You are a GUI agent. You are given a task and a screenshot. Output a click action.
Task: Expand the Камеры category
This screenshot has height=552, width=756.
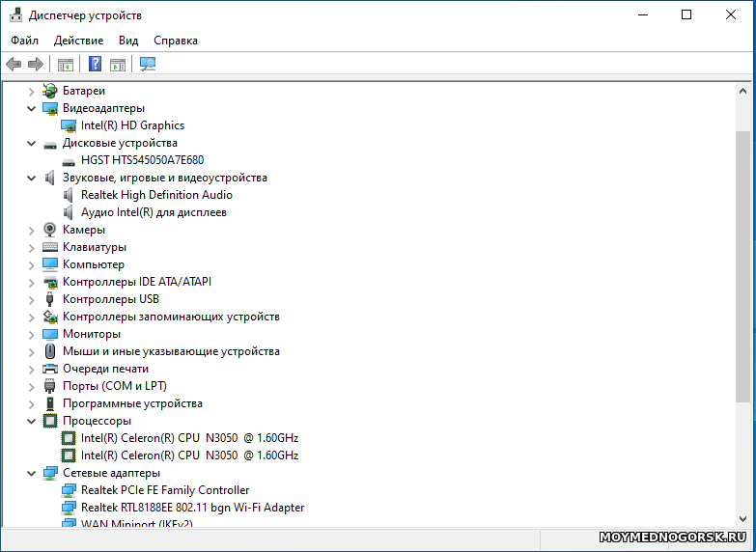31,230
